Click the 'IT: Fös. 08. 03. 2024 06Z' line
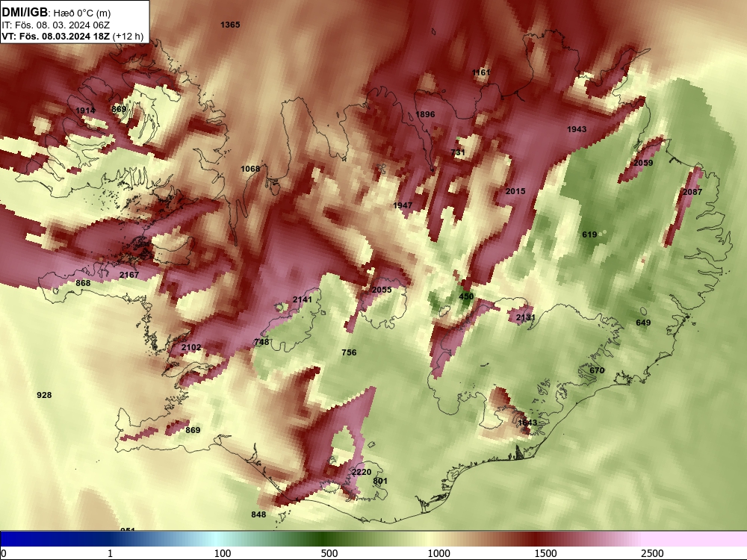 56,25
